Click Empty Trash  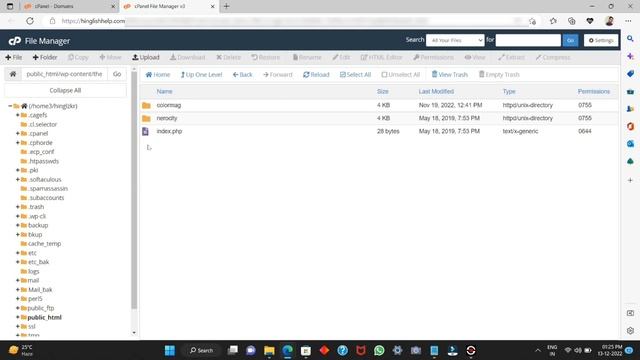tap(499, 75)
